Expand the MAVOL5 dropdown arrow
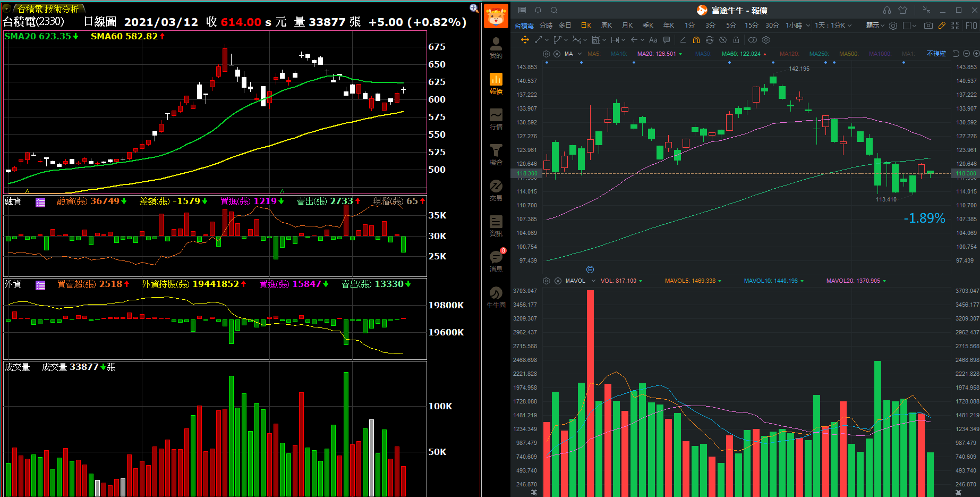 click(x=720, y=281)
